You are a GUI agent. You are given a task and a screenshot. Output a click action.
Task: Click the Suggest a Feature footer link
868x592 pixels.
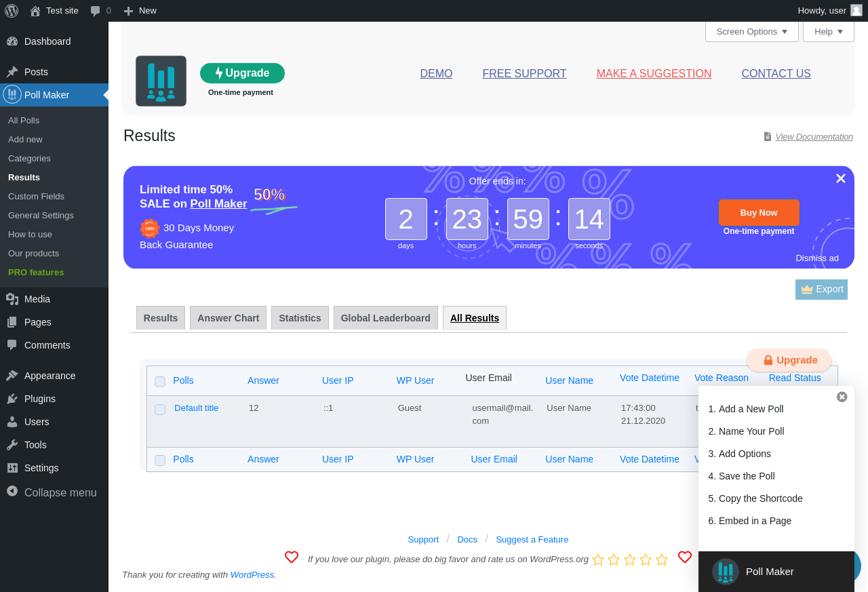[x=532, y=540]
